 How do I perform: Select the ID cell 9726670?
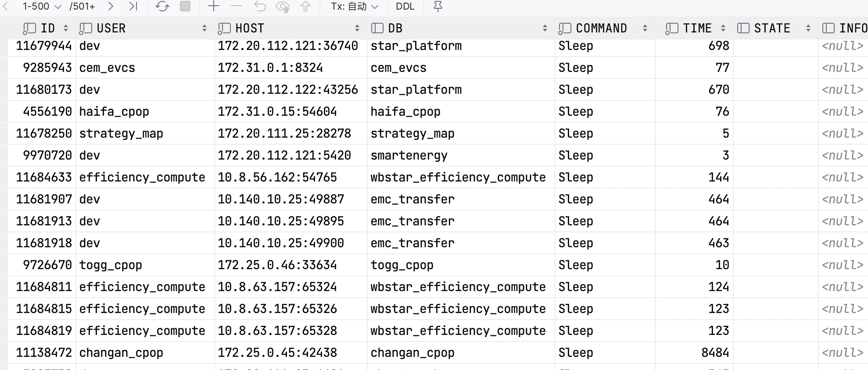[42, 265]
